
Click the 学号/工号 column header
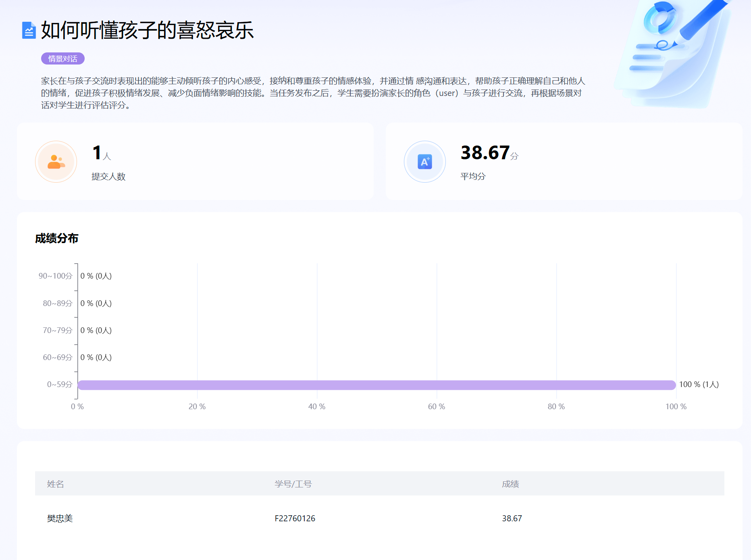click(x=293, y=484)
